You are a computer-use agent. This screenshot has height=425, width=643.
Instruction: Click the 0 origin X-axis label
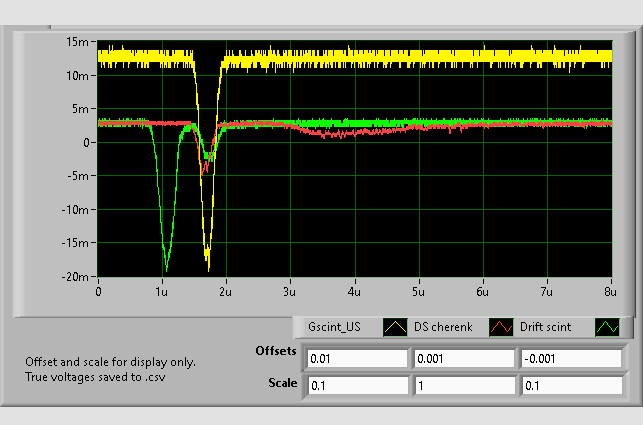tap(98, 291)
